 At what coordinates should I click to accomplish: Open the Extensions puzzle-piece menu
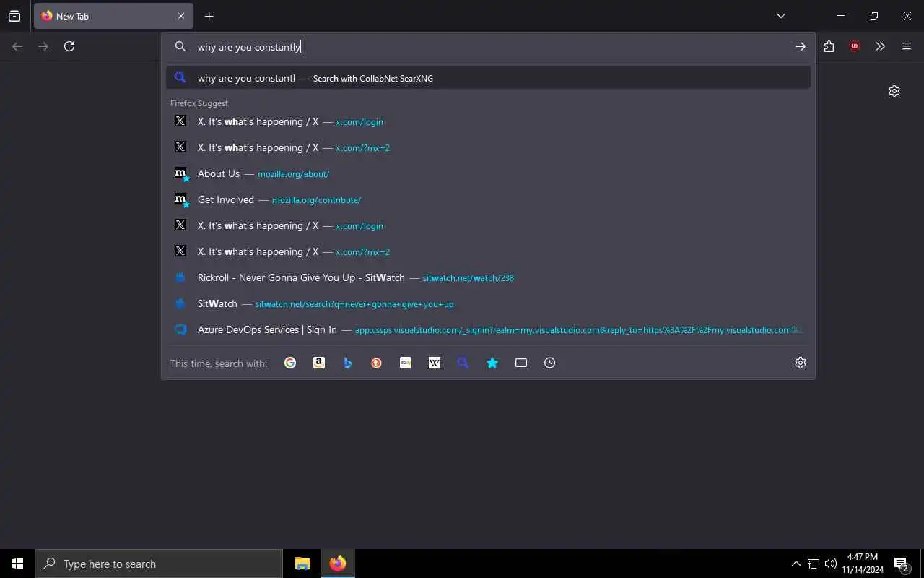click(829, 46)
